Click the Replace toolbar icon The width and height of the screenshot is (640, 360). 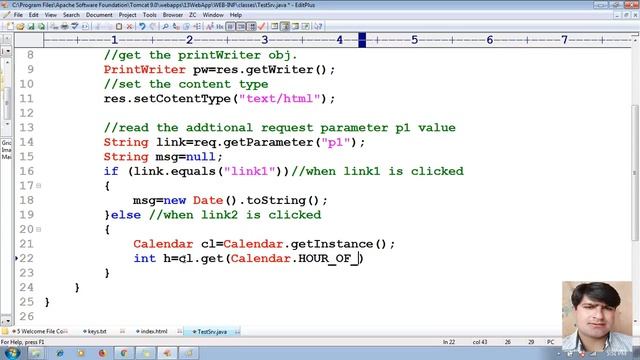tap(176, 27)
